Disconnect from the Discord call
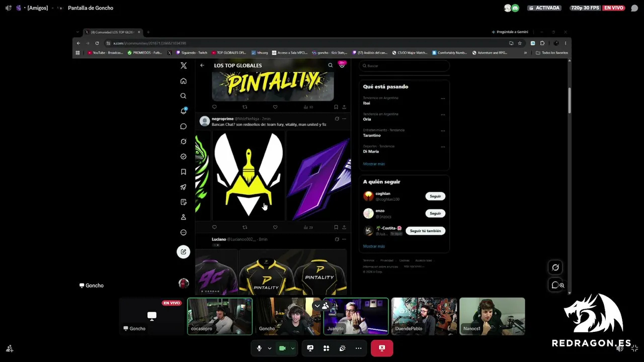Image resolution: width=644 pixels, height=362 pixels. [x=382, y=348]
